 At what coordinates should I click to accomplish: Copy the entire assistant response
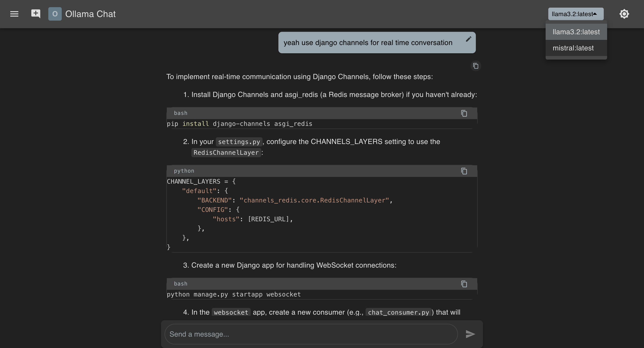click(x=475, y=66)
